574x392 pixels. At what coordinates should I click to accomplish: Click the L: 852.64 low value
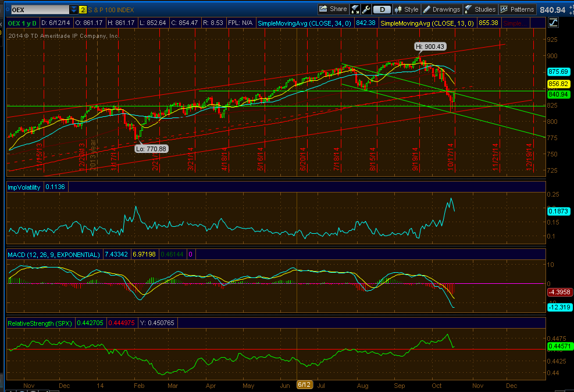153,23
